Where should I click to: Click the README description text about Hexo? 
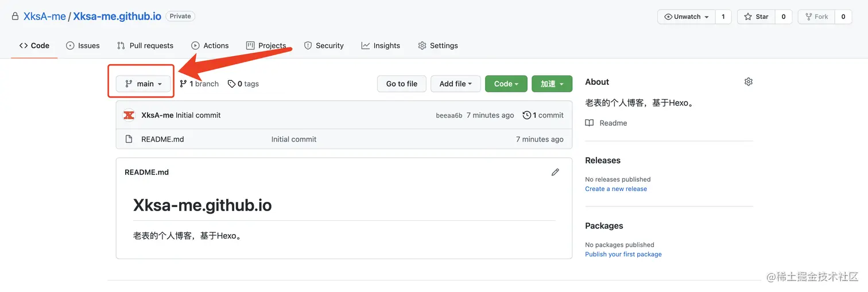coord(189,236)
